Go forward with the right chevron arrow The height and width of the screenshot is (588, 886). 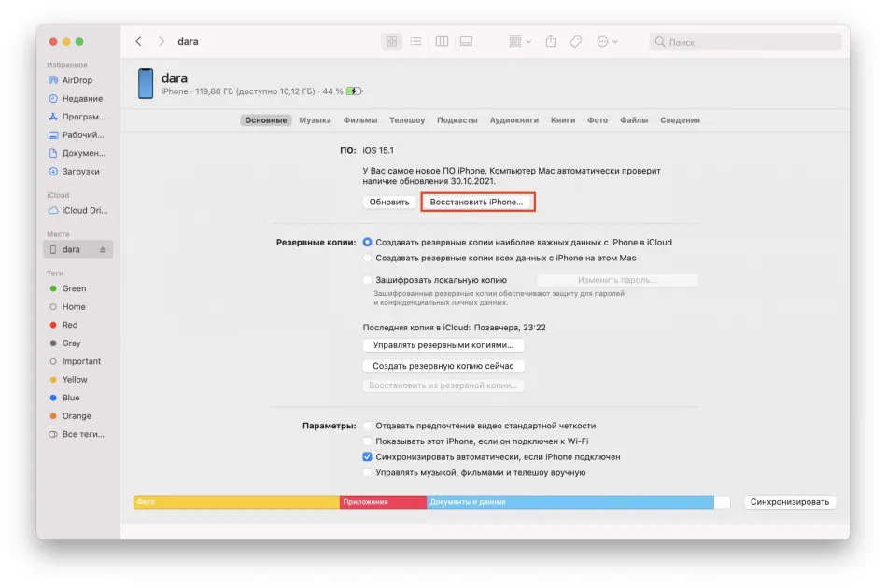(162, 41)
